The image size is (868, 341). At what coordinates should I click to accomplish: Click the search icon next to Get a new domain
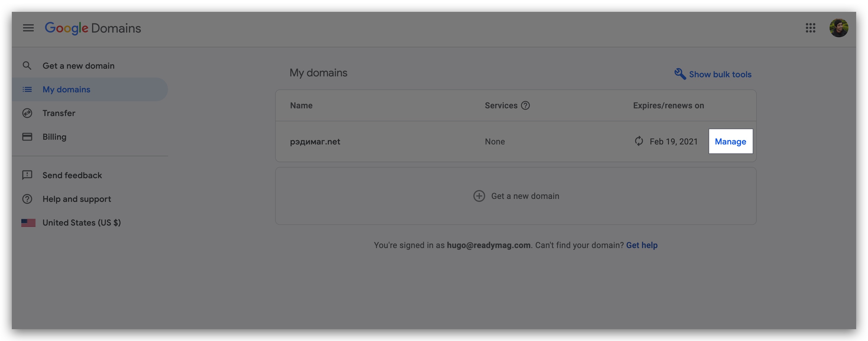[27, 65]
